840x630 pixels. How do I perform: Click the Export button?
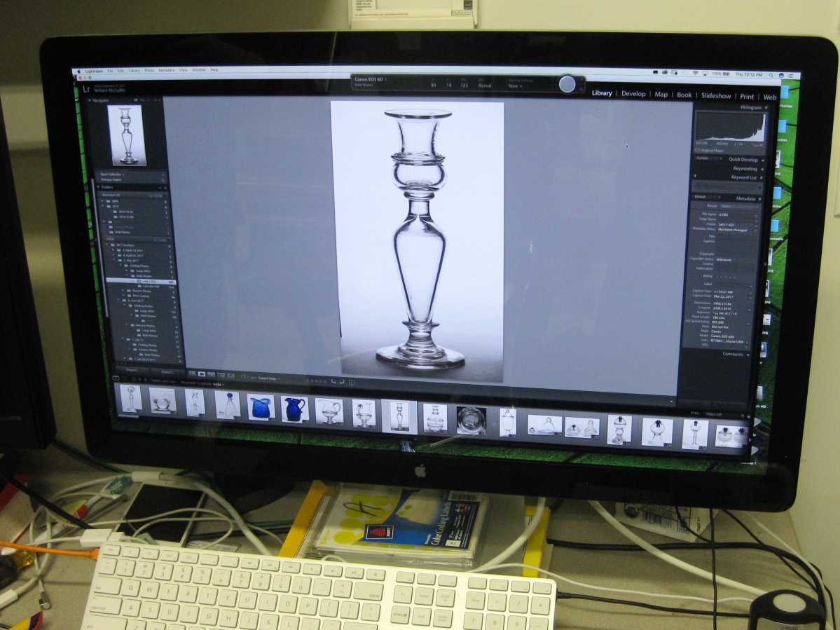click(167, 372)
